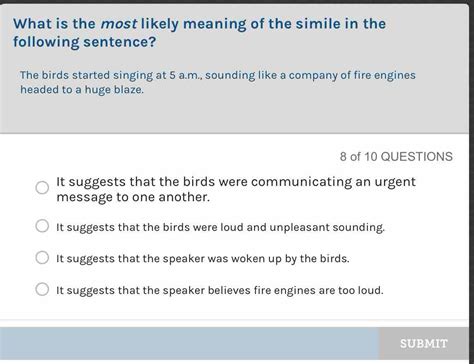This screenshot has height=364, width=474.
Task: Choose the "loud and unpleasant sounding" radio button
Action: [42, 226]
